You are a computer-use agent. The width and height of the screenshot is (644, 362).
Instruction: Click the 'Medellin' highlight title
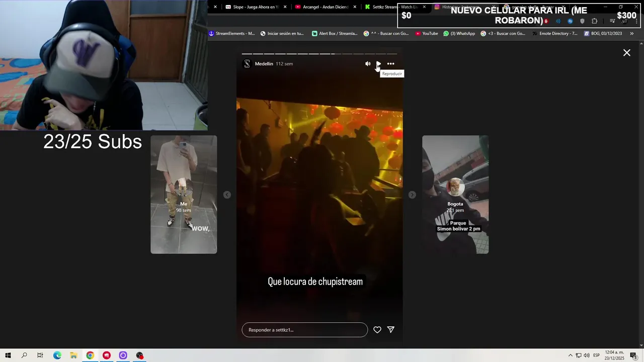[264, 64]
